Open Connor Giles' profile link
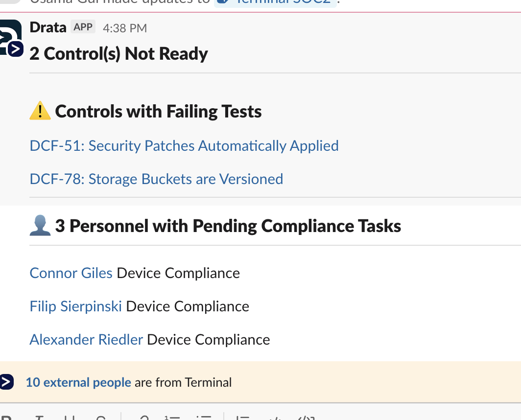The height and width of the screenshot is (420, 521). pyautogui.click(x=71, y=273)
